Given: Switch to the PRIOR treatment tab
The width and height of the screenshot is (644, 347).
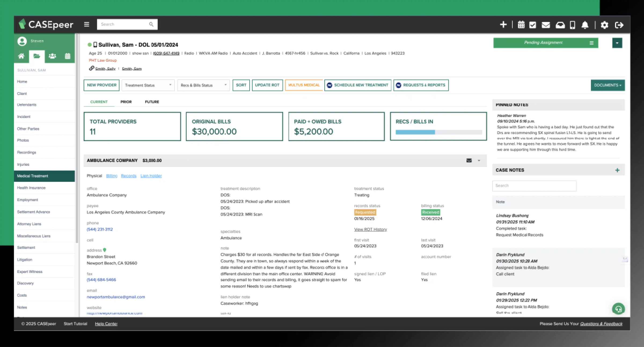Looking at the screenshot, I should 126,102.
